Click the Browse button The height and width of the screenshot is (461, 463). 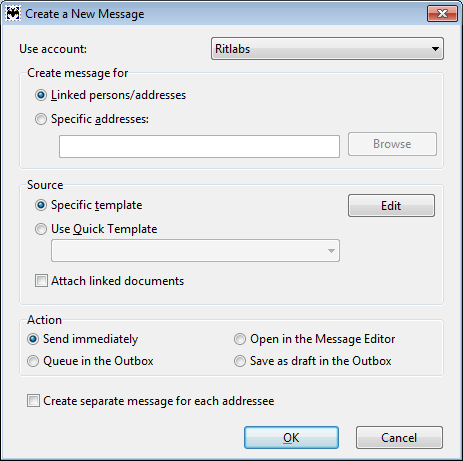[x=392, y=144]
